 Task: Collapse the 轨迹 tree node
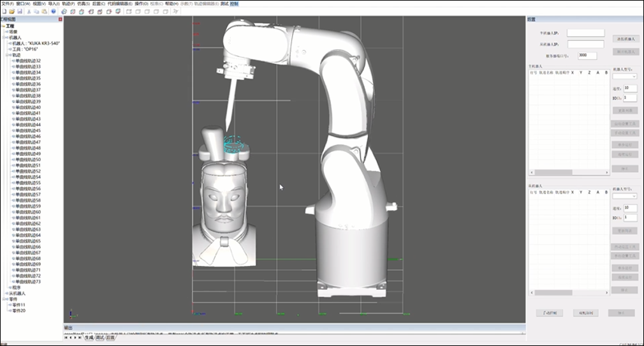coord(8,55)
